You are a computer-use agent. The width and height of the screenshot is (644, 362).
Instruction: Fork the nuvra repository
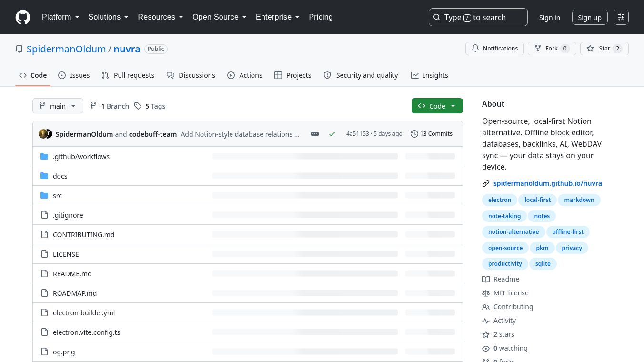[x=552, y=49]
